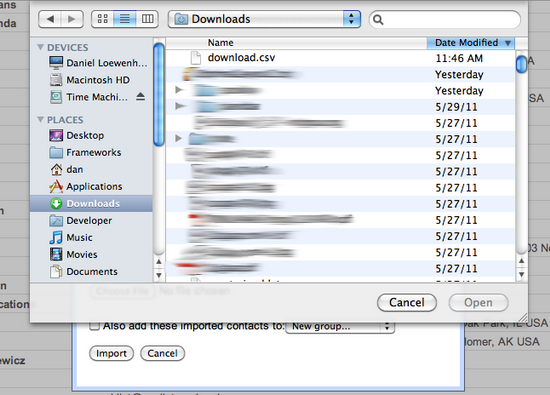Open Documents folder in sidebar
The height and width of the screenshot is (395, 550).
[92, 272]
